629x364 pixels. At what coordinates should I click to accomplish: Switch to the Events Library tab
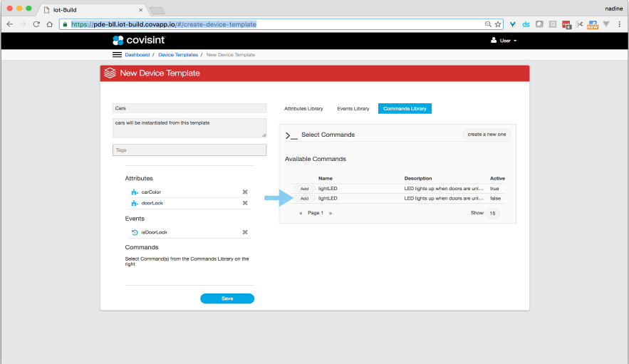pyautogui.click(x=353, y=109)
